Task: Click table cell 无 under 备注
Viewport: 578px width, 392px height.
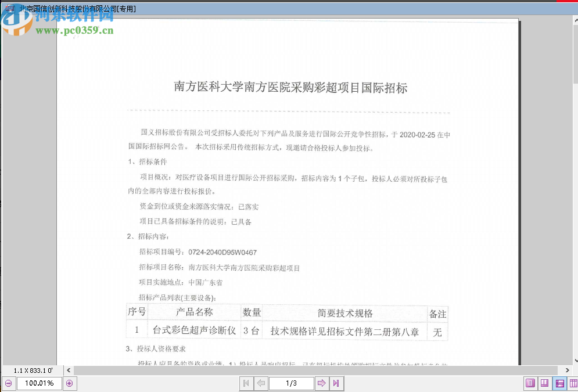Action: coord(437,332)
